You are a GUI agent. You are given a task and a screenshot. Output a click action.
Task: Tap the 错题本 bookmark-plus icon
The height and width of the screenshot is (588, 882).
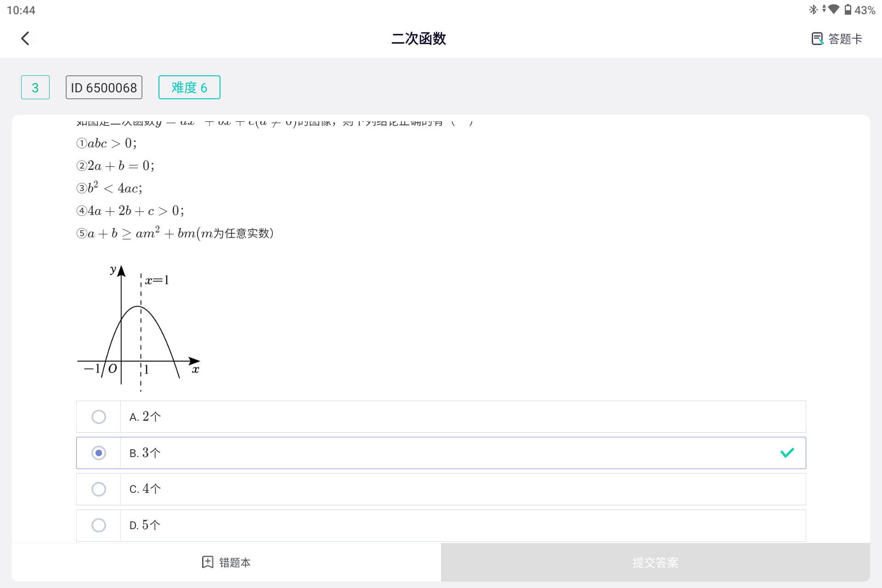(208, 562)
